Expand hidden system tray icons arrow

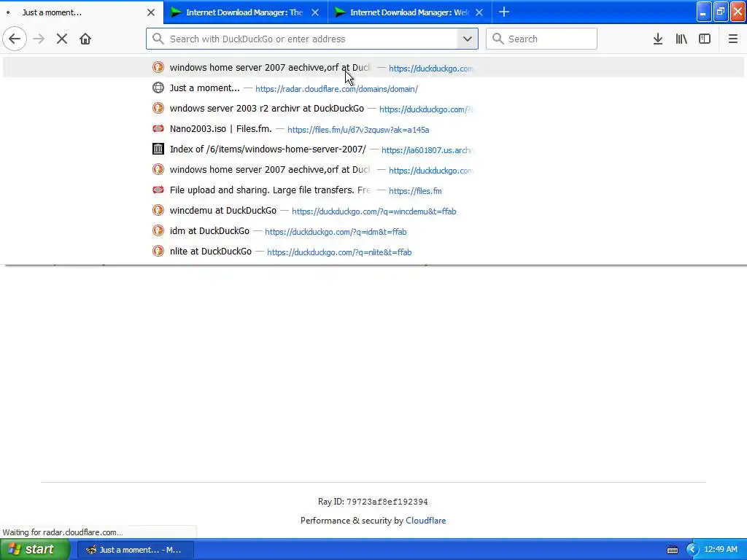coord(692,550)
